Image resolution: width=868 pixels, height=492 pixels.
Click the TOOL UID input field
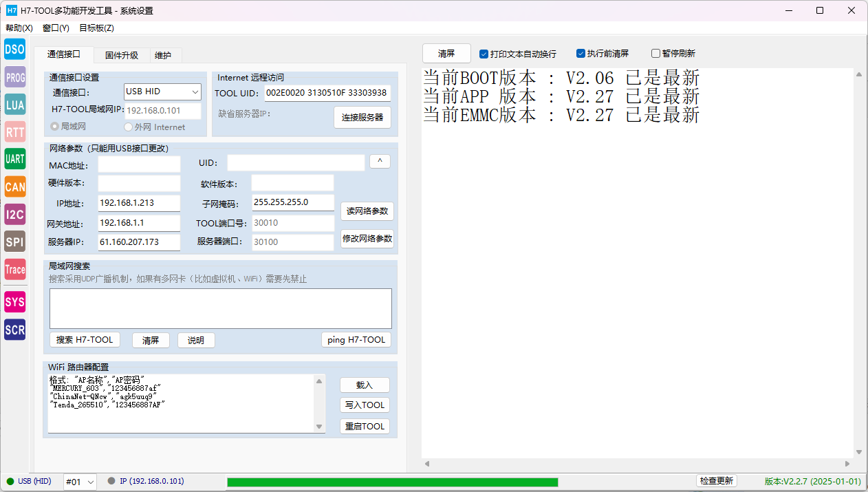pos(327,93)
